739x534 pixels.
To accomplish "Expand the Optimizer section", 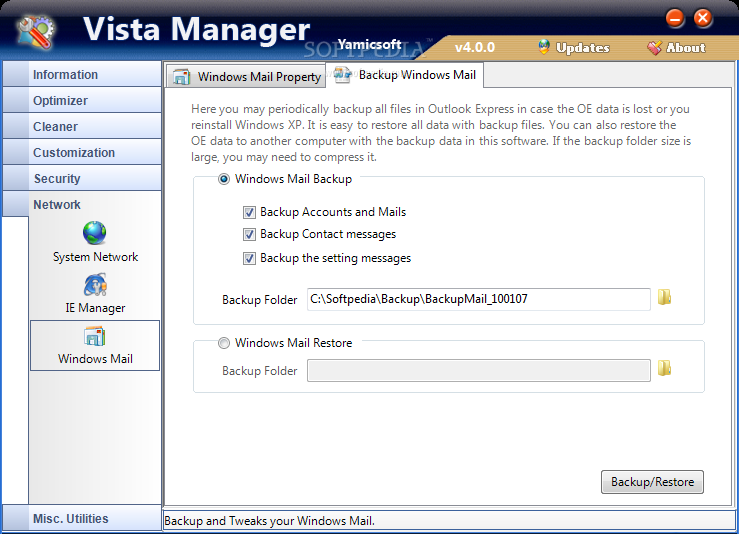I will [x=82, y=100].
